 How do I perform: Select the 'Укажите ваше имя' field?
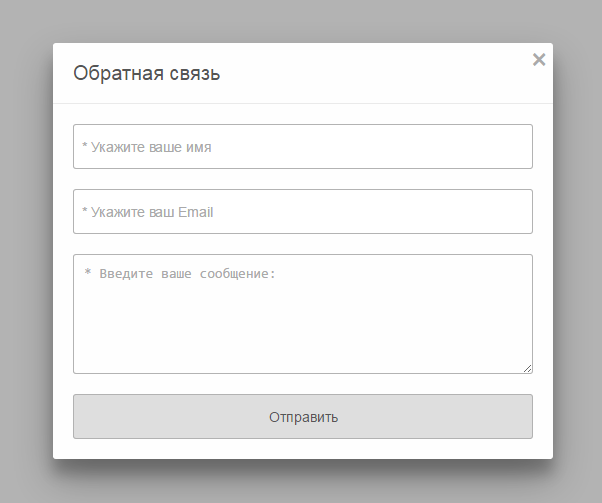(302, 147)
